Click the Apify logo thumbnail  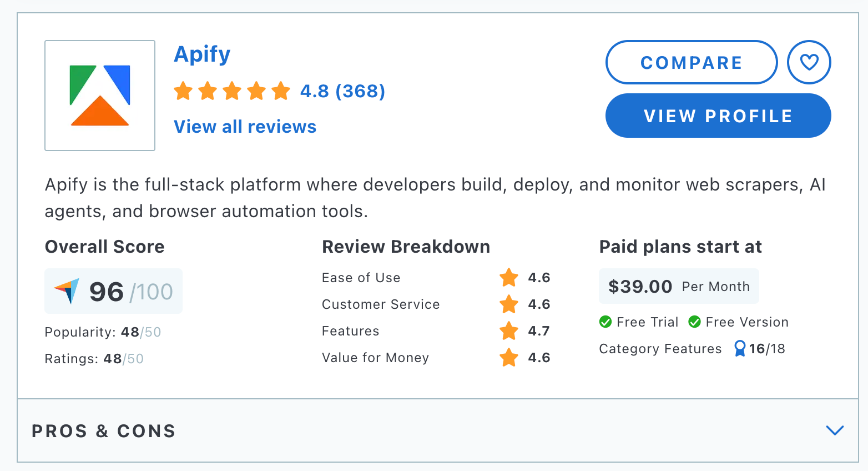[99, 95]
